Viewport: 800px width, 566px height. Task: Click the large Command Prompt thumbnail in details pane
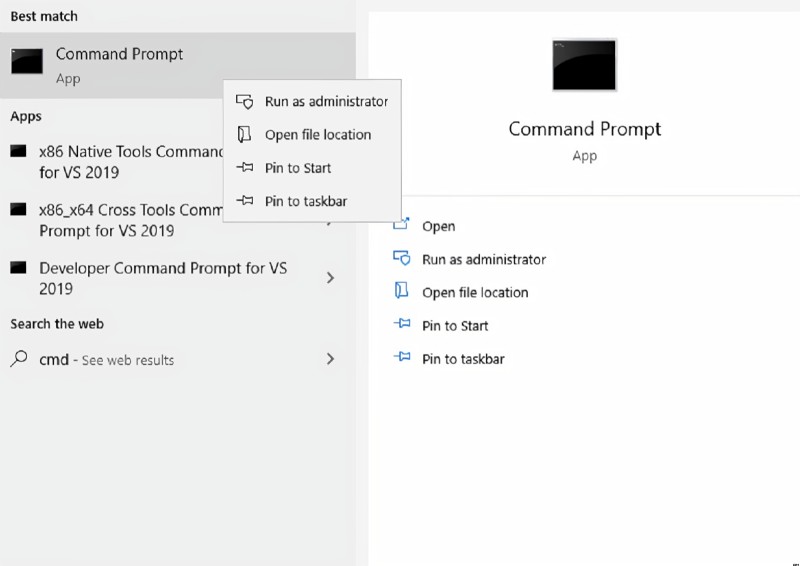click(584, 65)
